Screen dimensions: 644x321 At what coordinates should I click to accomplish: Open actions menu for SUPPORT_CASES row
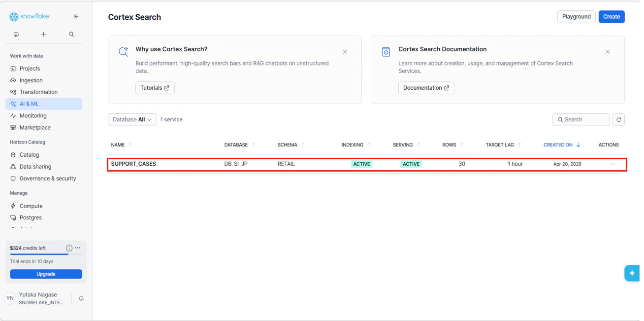click(612, 164)
